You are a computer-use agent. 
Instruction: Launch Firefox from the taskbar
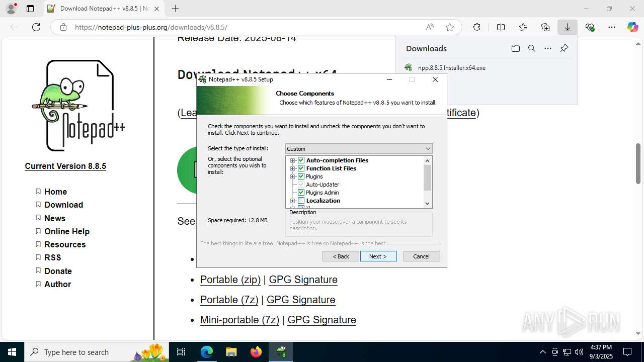pos(256,352)
